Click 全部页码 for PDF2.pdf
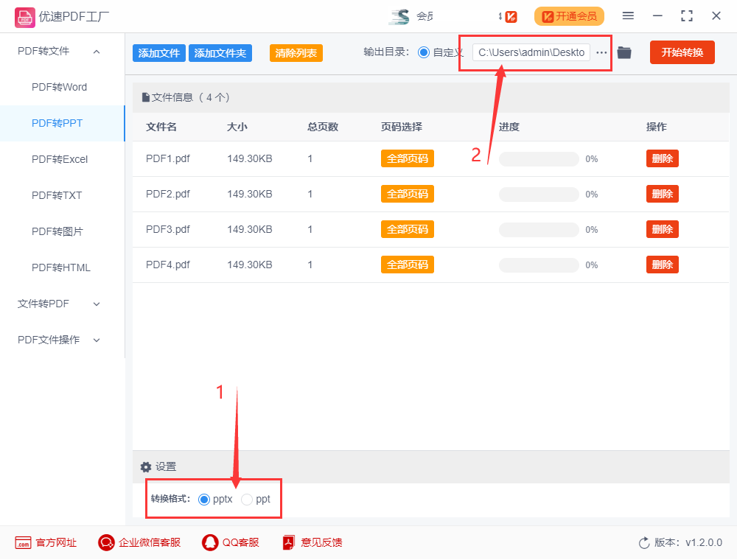Image resolution: width=737 pixels, height=560 pixels. [x=407, y=194]
